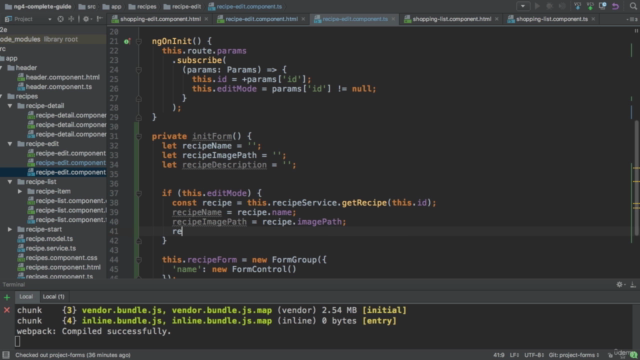Open the Show History clock icon
Viewport: 640px width, 360px height.
pyautogui.click(x=602, y=6)
